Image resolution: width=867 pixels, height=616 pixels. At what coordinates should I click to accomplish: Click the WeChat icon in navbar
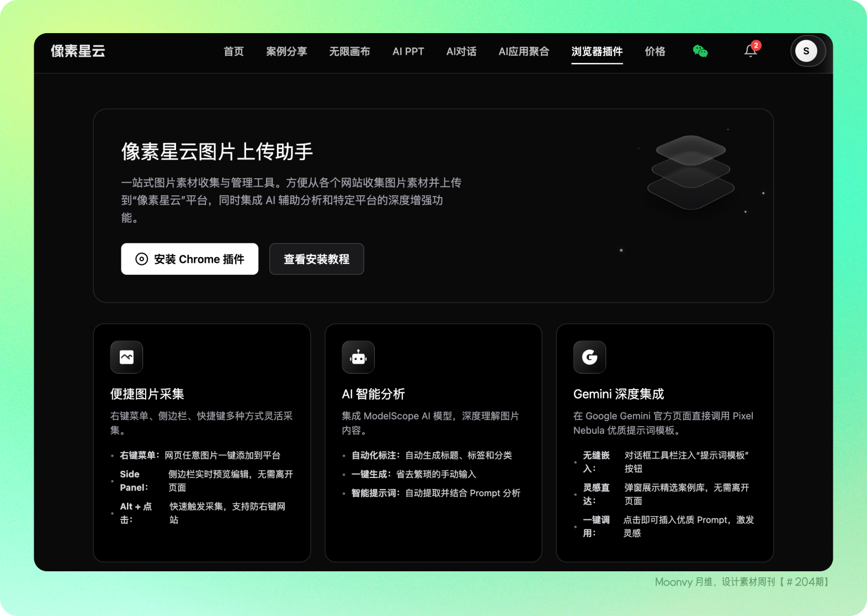[x=700, y=51]
